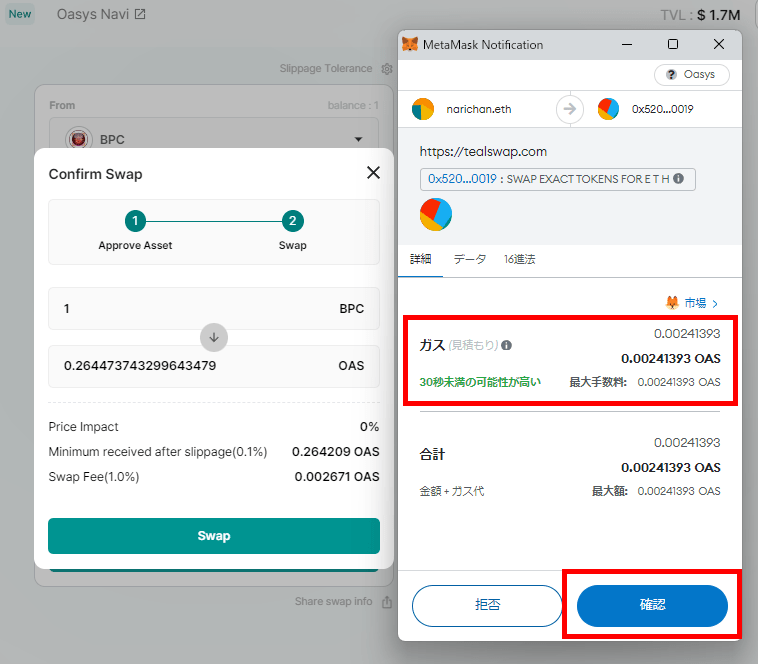The image size is (758, 664).
Task: Click the contract info icon beside SWAP EXACT TOKENS
Action: [x=679, y=179]
